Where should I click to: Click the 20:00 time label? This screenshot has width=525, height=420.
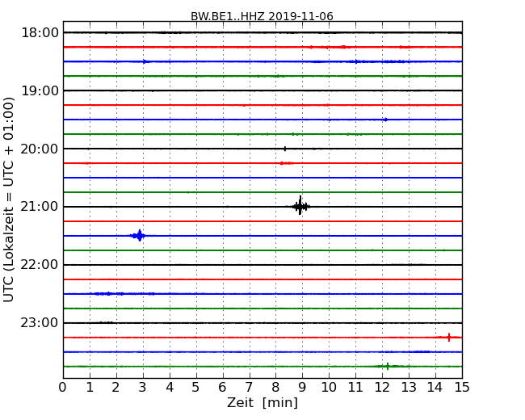[x=40, y=149]
